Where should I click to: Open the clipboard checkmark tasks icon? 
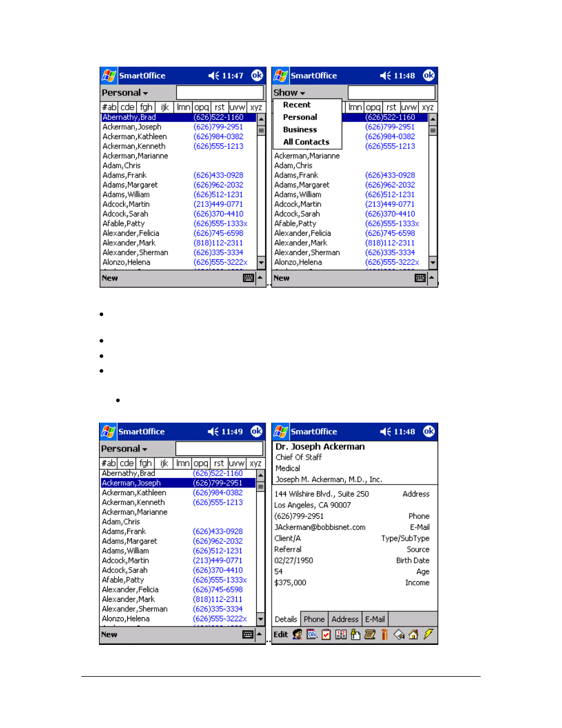(326, 634)
